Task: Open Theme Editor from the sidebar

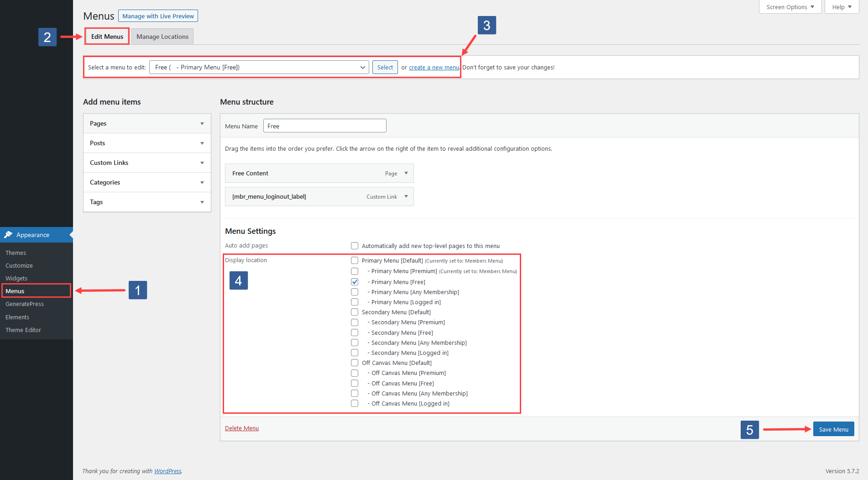Action: pos(23,330)
